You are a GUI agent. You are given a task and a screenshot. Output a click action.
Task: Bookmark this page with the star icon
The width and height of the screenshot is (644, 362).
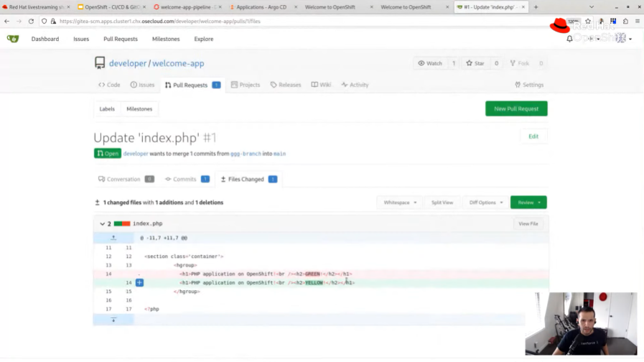click(588, 21)
